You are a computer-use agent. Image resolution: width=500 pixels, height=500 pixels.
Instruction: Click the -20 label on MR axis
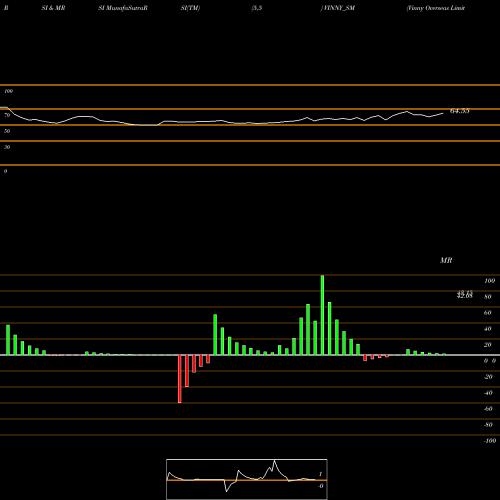(x=488, y=377)
